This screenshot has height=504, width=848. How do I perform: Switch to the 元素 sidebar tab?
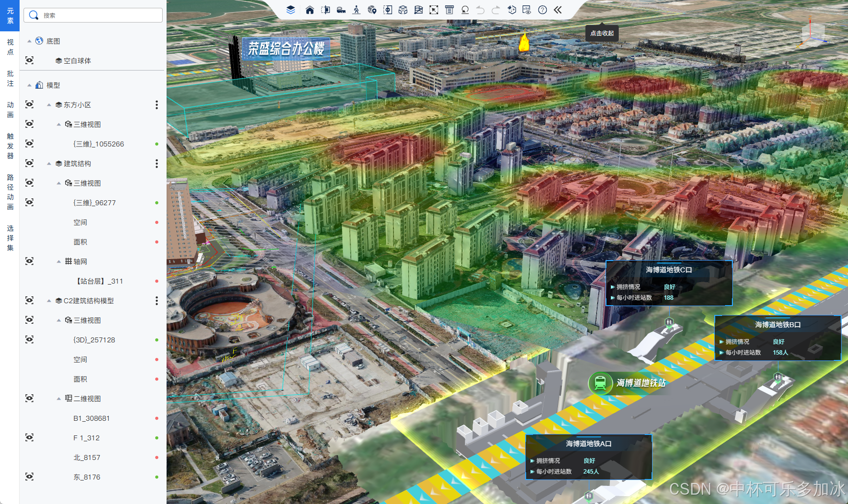pos(10,16)
